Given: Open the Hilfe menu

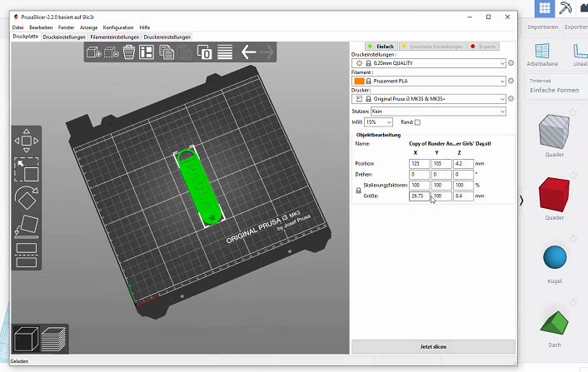Looking at the screenshot, I should 144,27.
